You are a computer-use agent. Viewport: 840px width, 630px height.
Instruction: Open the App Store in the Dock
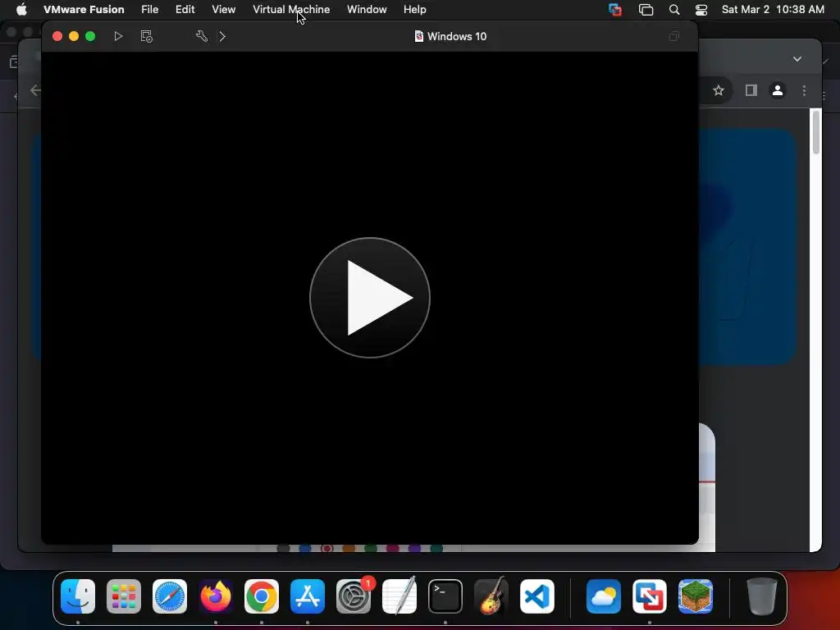click(308, 596)
